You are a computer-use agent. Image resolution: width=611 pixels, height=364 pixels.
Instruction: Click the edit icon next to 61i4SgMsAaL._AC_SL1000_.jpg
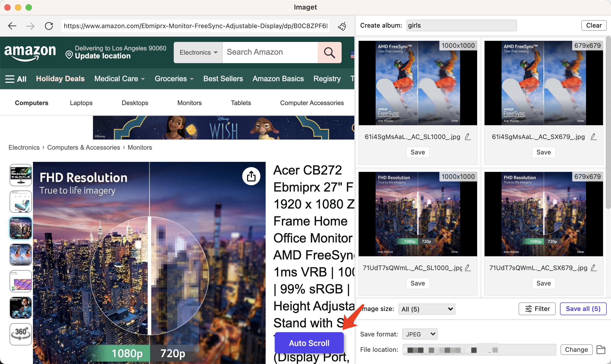[468, 136]
